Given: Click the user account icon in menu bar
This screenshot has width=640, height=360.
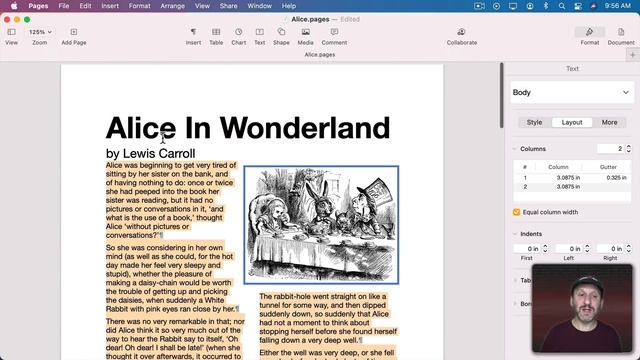Looking at the screenshot, I should click(x=529, y=6).
